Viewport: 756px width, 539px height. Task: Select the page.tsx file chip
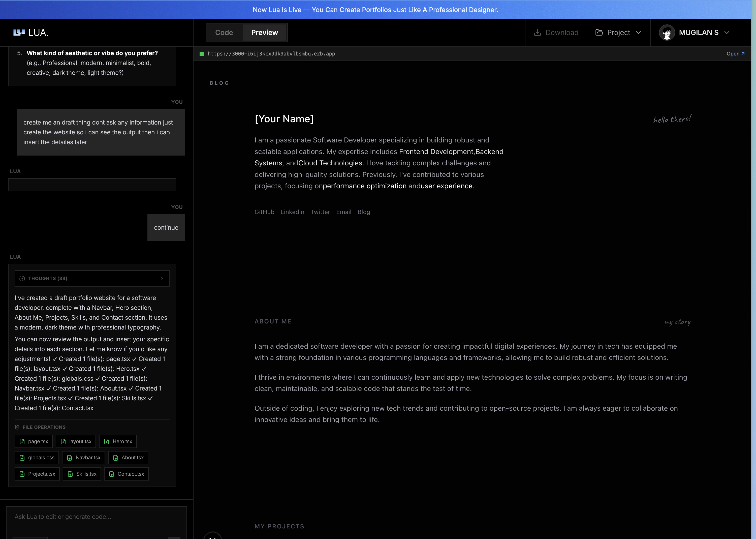33,441
